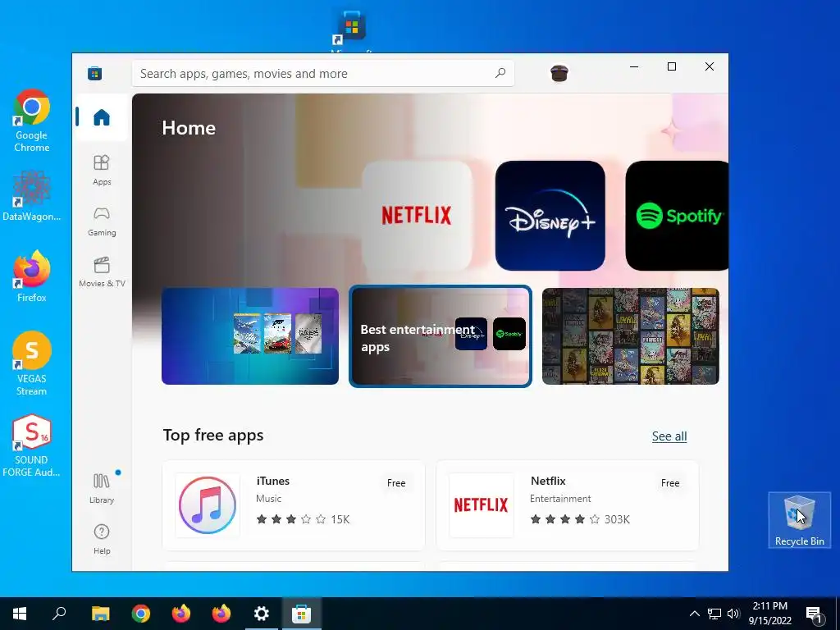Click the iTunes app title text
Image resolution: width=840 pixels, height=630 pixels.
tap(272, 481)
